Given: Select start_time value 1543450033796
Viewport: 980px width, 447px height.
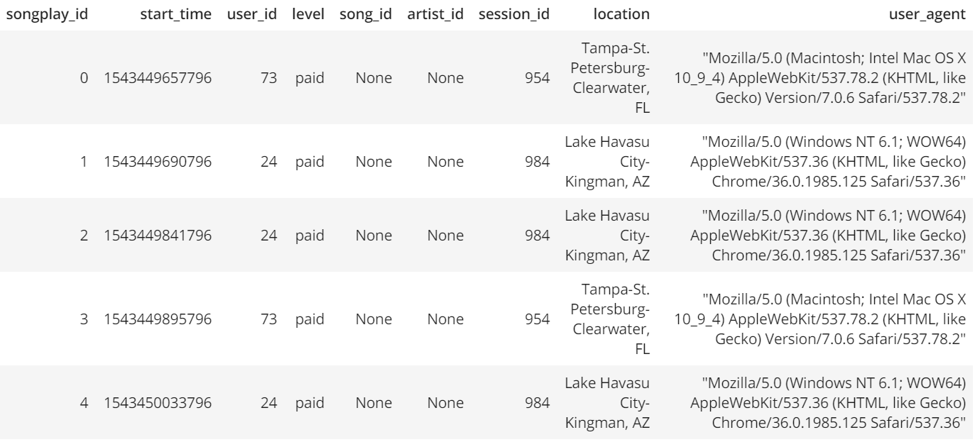Looking at the screenshot, I should pos(158,404).
